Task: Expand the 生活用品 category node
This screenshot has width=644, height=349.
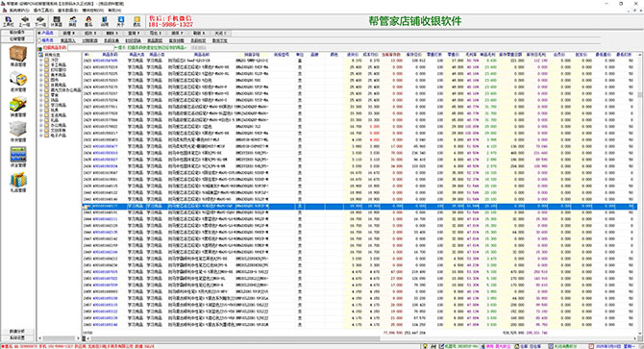Action: [41, 115]
